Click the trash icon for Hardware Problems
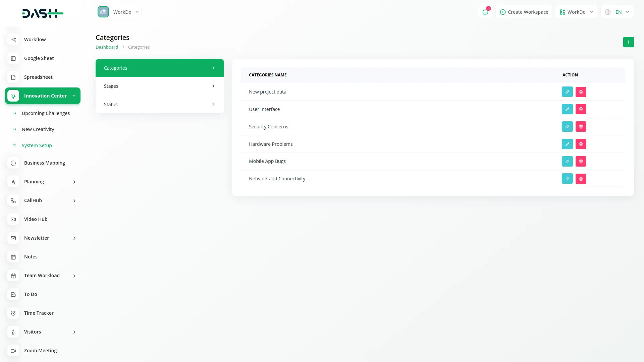 [581, 144]
